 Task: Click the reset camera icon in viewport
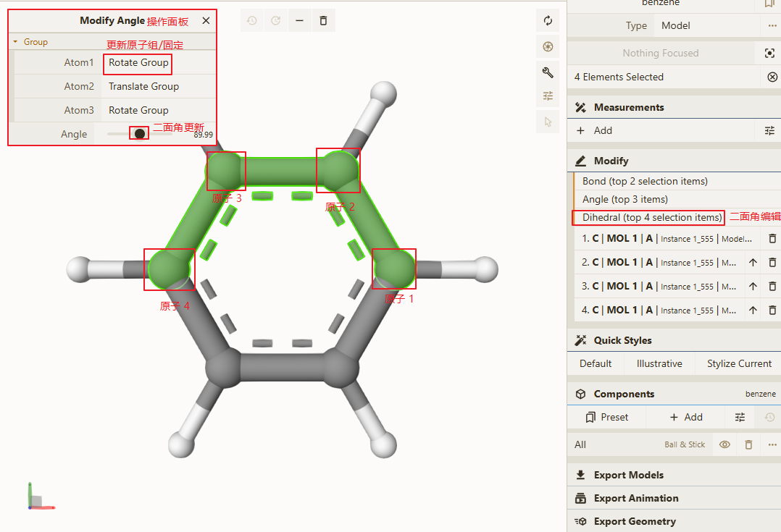point(548,20)
